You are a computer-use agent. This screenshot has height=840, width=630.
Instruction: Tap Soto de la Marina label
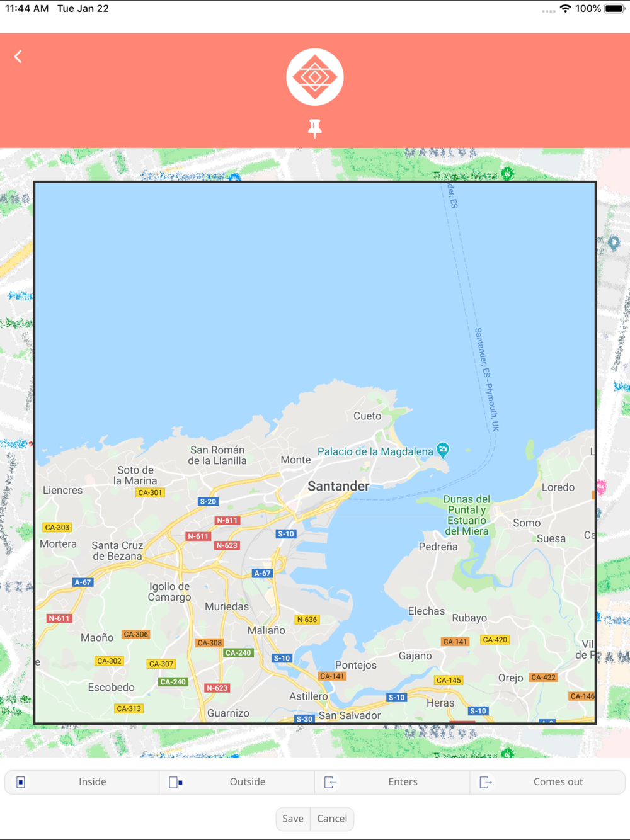[135, 475]
